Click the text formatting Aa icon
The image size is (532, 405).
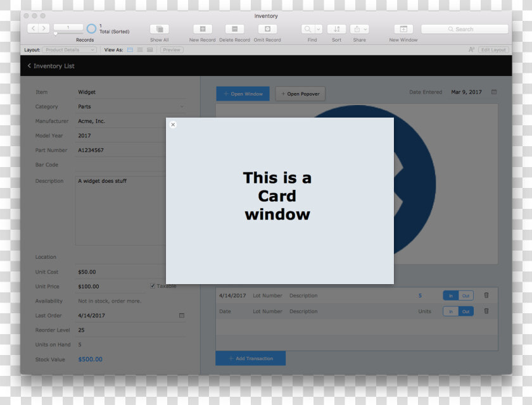click(472, 50)
